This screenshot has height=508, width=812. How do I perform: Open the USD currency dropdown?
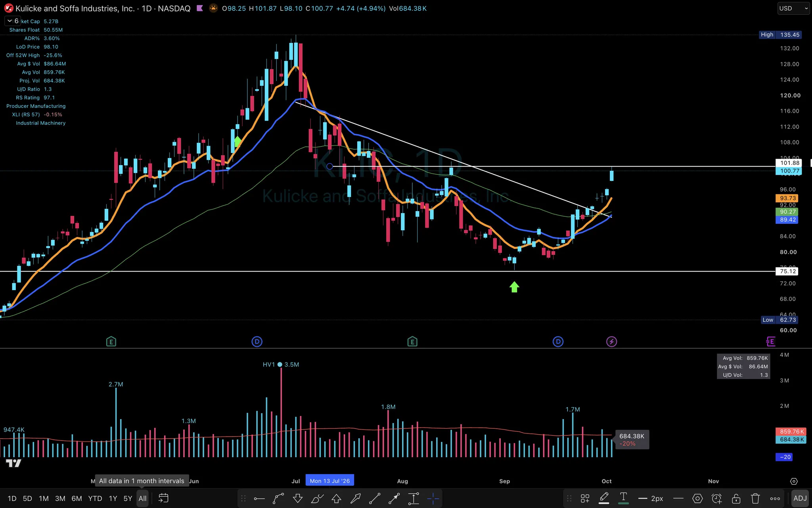pyautogui.click(x=793, y=8)
